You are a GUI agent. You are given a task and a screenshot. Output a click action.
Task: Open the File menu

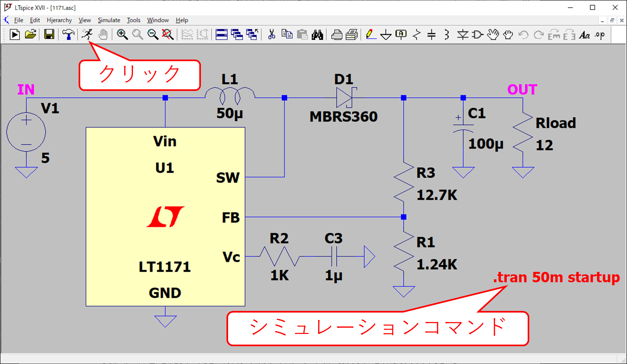click(18, 20)
